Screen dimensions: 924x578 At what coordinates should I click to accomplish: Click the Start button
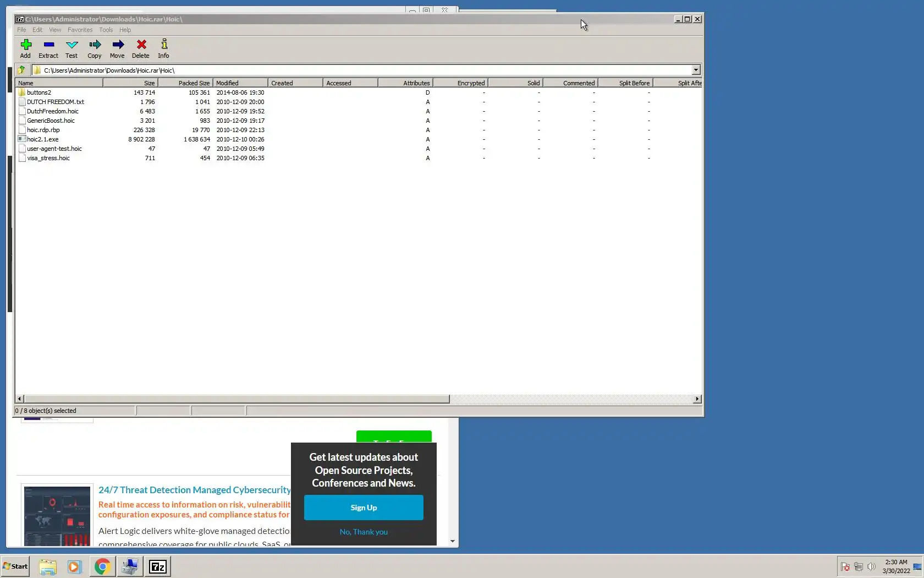15,566
